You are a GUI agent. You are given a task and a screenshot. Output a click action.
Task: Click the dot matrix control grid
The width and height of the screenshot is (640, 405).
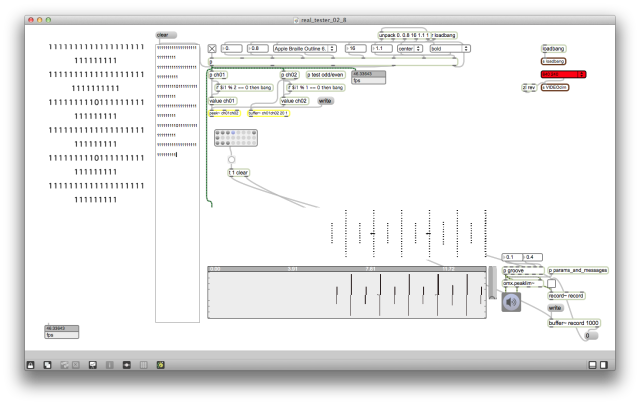click(x=236, y=138)
